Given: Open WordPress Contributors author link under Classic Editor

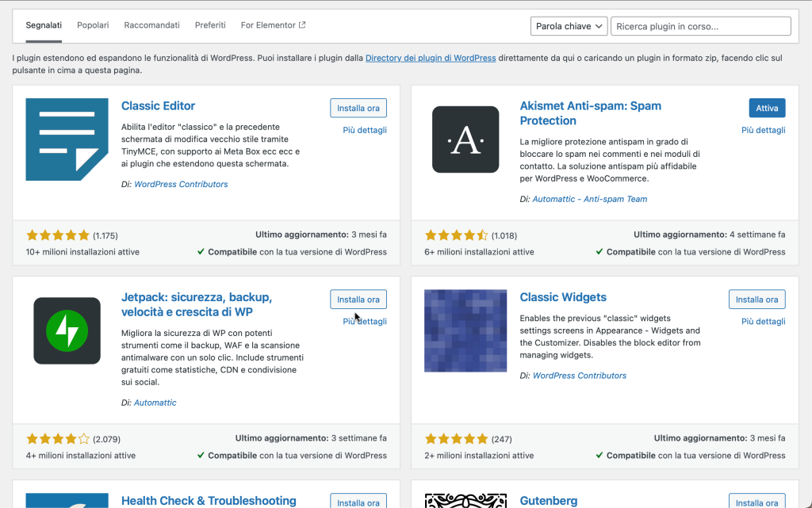Looking at the screenshot, I should pos(181,184).
